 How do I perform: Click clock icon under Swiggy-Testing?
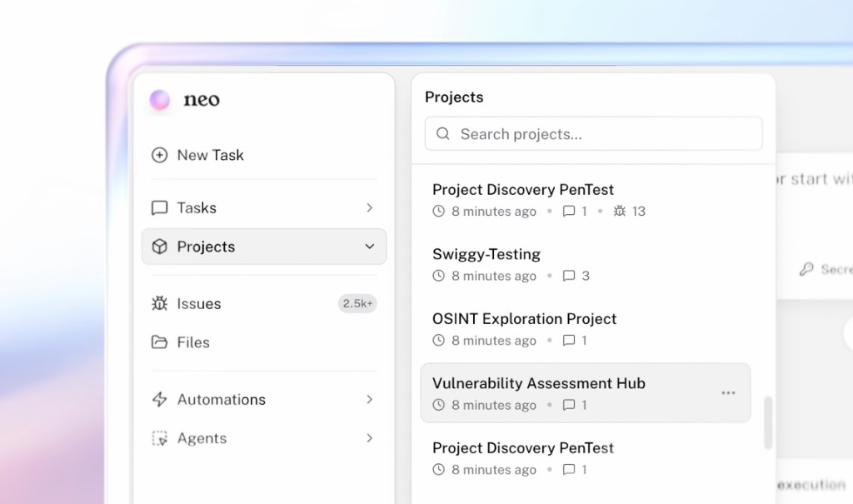click(x=438, y=276)
